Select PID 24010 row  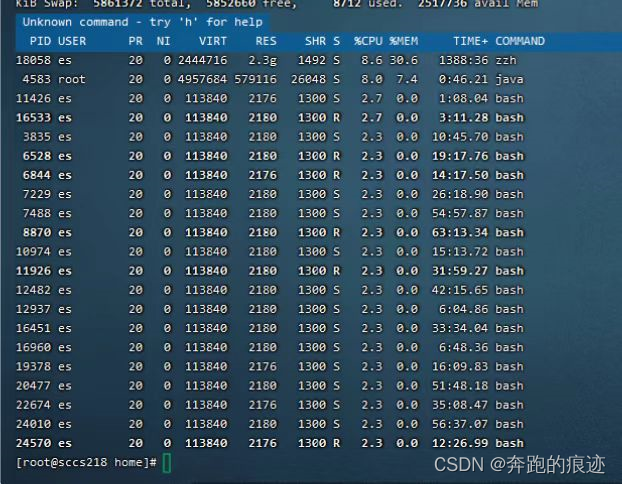[270, 424]
